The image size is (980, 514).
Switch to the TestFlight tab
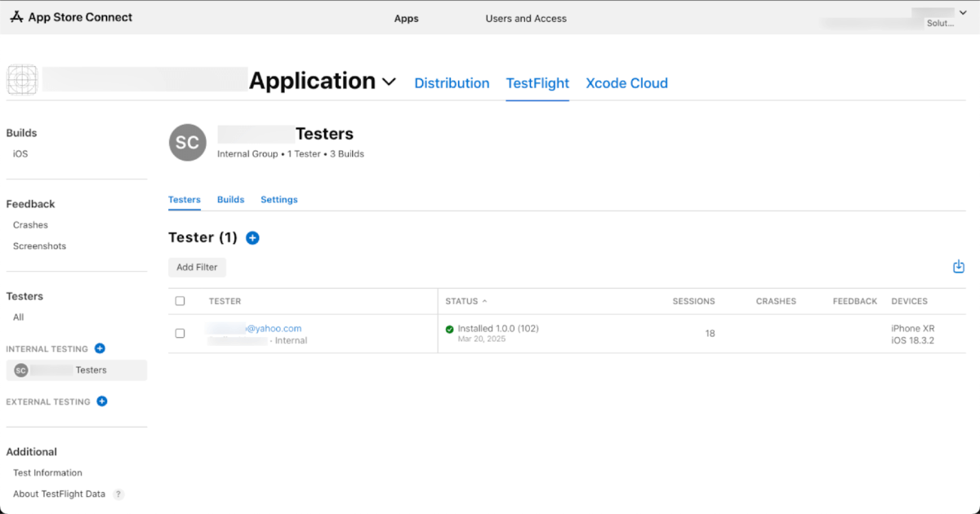click(537, 83)
